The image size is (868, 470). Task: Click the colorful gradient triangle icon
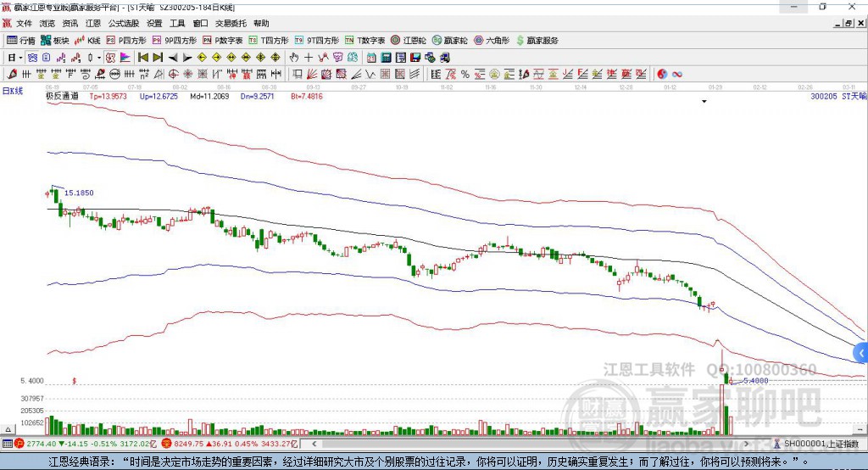click(125, 58)
